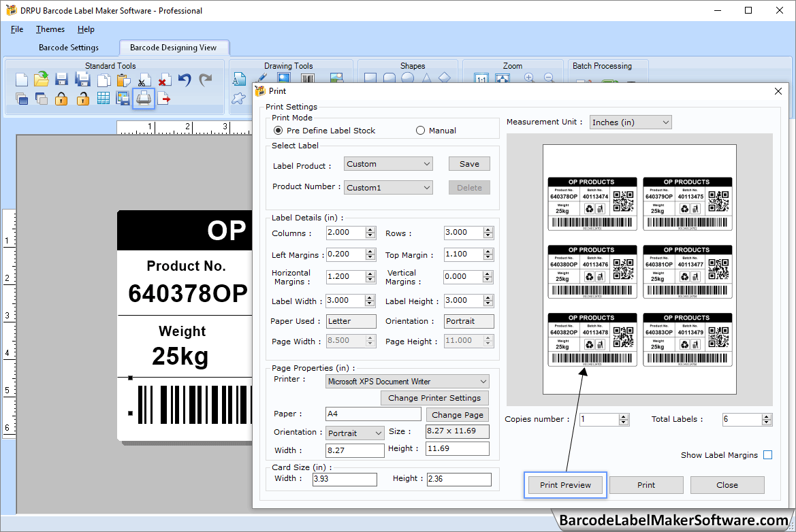Click the 1:1 zoom icon
Image resolution: width=796 pixels, height=532 pixels.
click(x=481, y=78)
